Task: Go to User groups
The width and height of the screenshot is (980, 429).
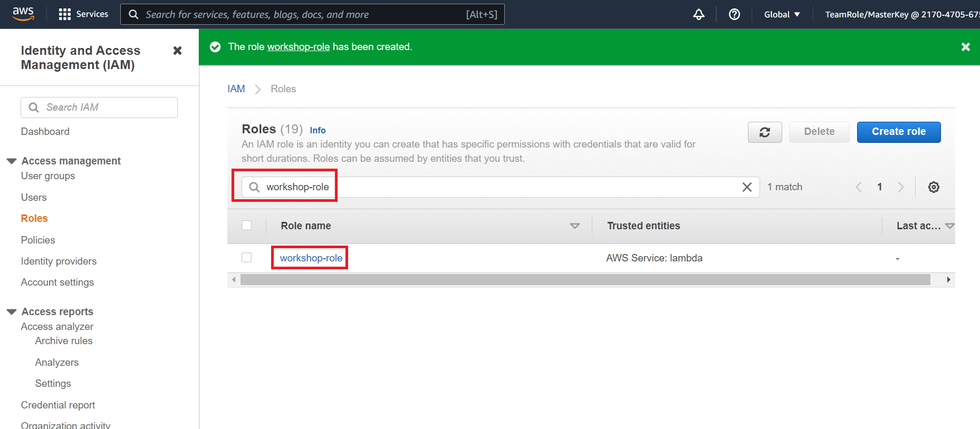Action: 48,176
